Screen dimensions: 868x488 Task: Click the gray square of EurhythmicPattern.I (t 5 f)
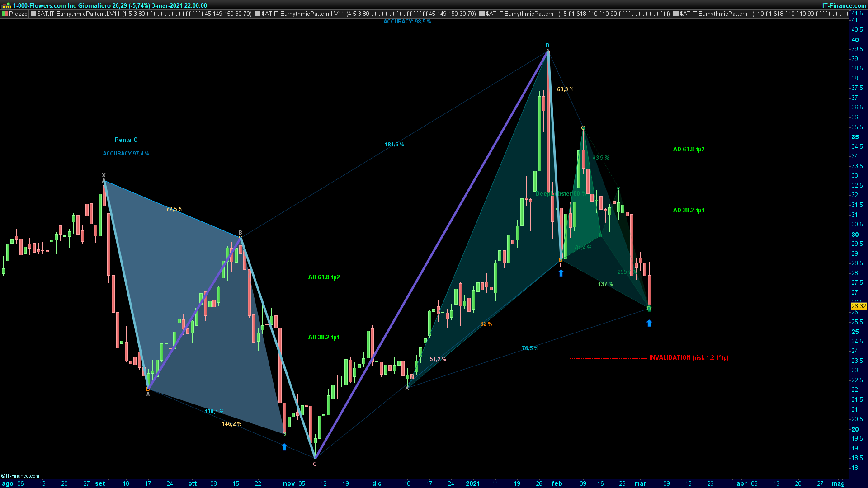[482, 14]
